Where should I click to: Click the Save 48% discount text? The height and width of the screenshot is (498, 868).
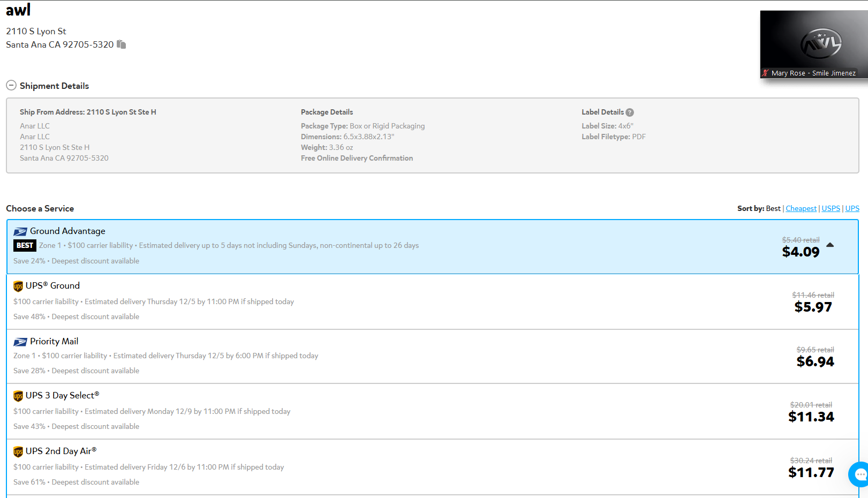[29, 316]
